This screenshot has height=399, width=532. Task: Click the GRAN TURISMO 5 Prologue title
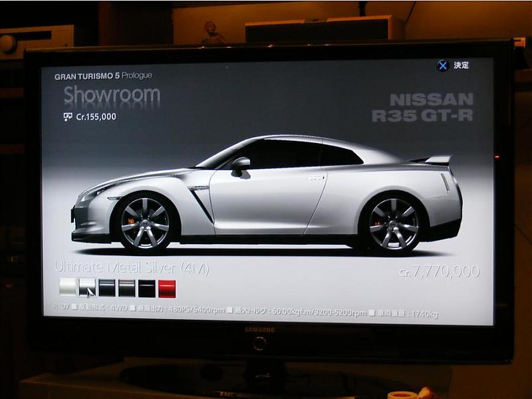click(103, 76)
